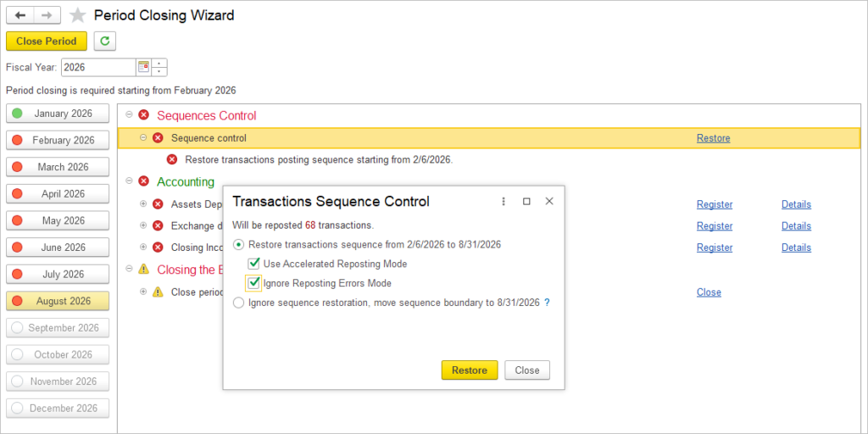Click the forward navigation arrow
Viewport: 868px width, 434px height.
tap(47, 15)
